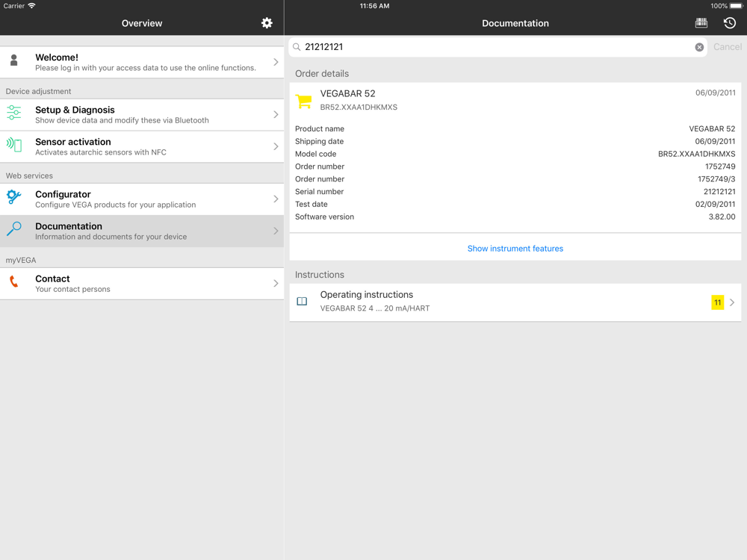Select Documentation in the sidebar
Image resolution: width=747 pixels, height=560 pixels.
coord(142,231)
